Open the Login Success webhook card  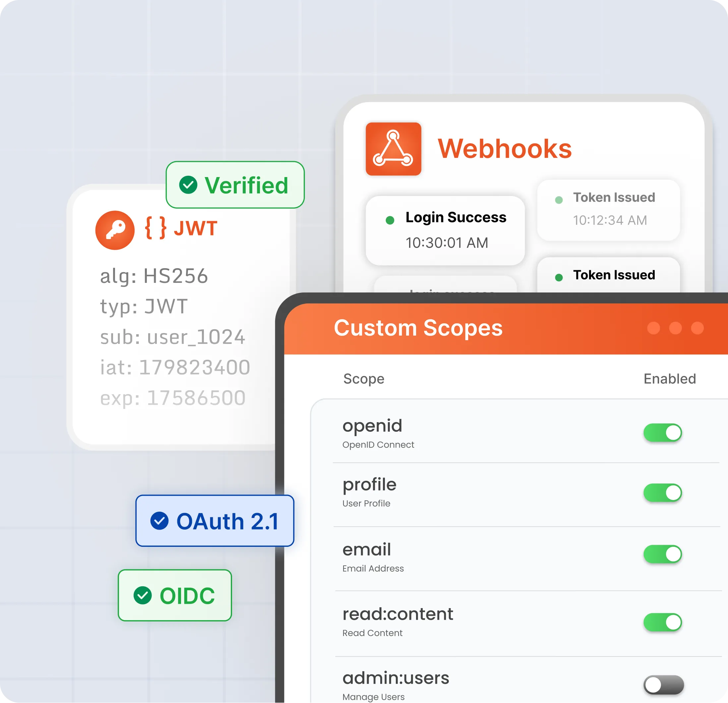click(x=445, y=230)
